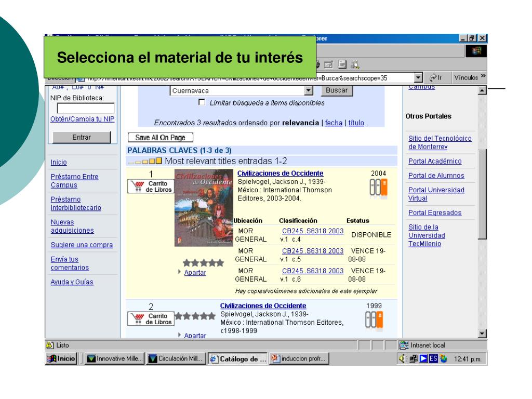Open the volume speaker tray icon
The image size is (532, 399).
(403, 358)
